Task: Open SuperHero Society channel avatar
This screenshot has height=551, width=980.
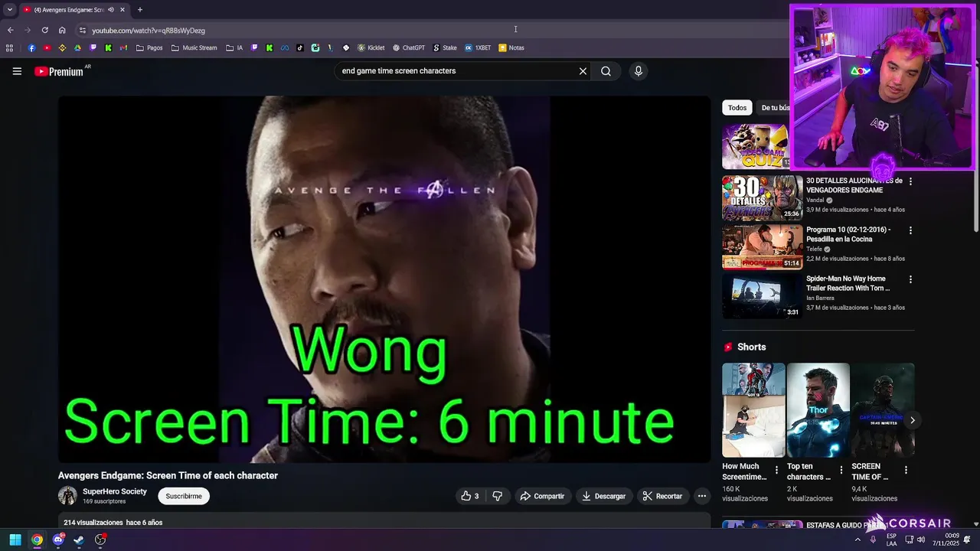Action: tap(67, 496)
